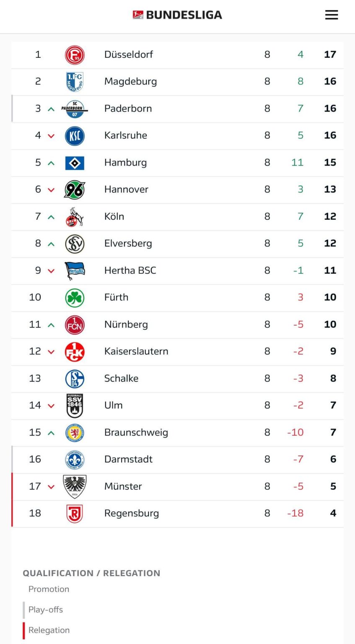Click the red Relegation legend marker
Viewport: 355px width, 644px height.
click(x=24, y=630)
